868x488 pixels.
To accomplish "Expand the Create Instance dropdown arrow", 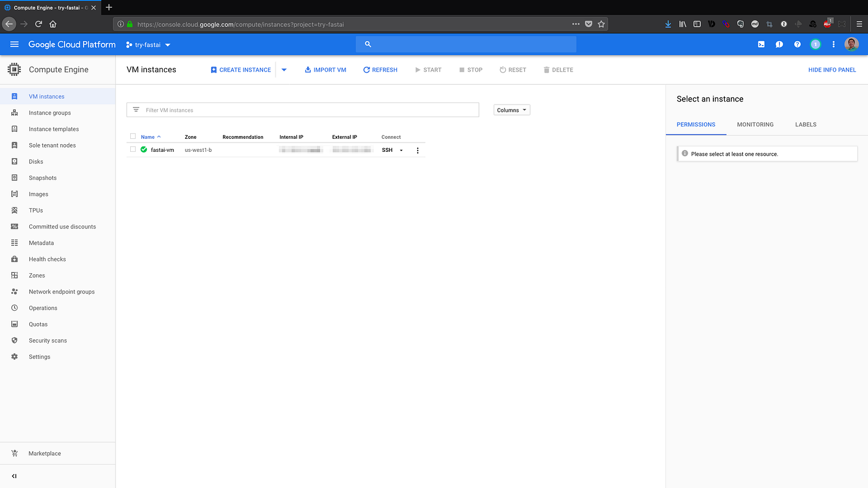I will pos(284,70).
